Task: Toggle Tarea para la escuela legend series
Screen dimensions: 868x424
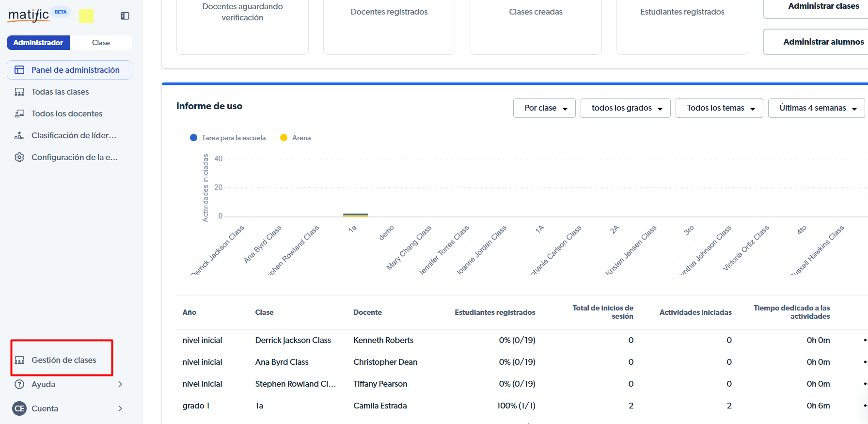Action: [x=228, y=138]
